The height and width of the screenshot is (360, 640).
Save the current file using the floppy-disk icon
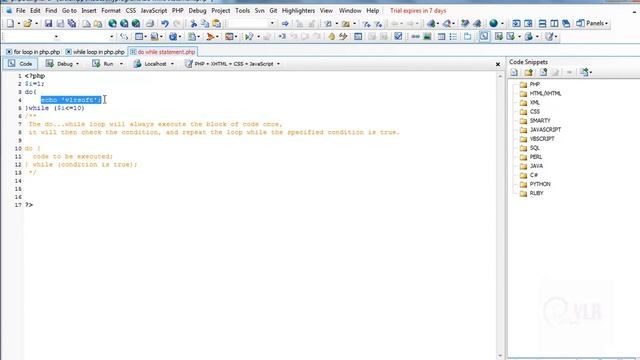pos(48,24)
